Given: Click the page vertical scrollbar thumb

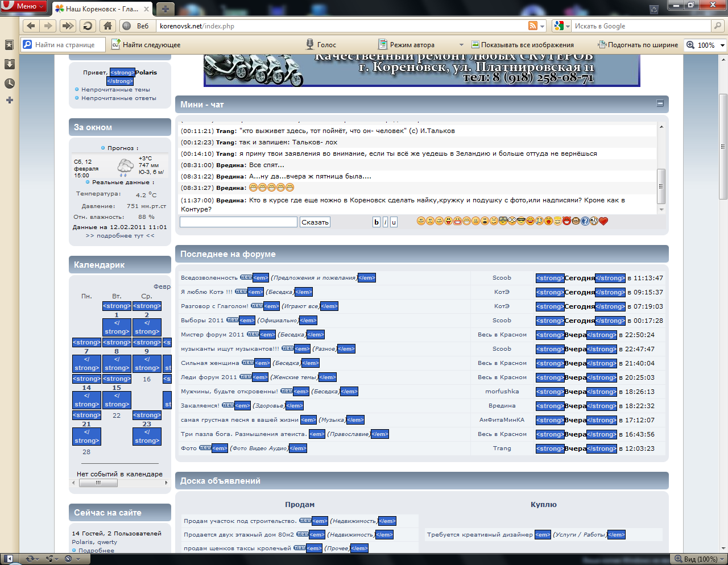Looking at the screenshot, I should click(723, 147).
